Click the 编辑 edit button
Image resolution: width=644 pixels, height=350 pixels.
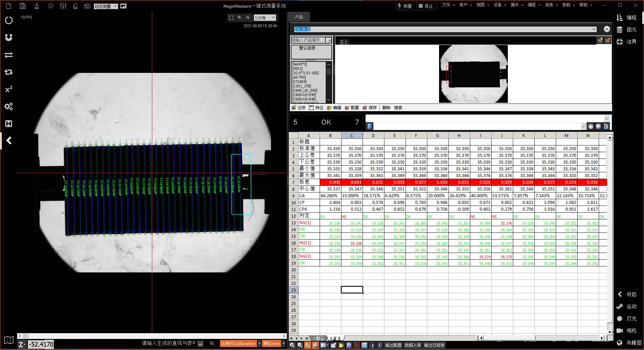[334, 107]
